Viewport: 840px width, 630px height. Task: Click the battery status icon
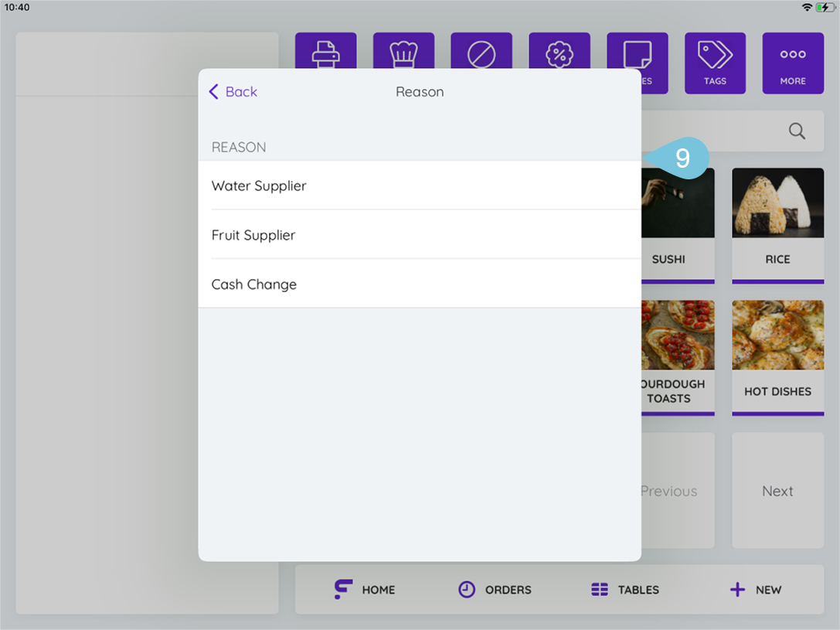825,7
